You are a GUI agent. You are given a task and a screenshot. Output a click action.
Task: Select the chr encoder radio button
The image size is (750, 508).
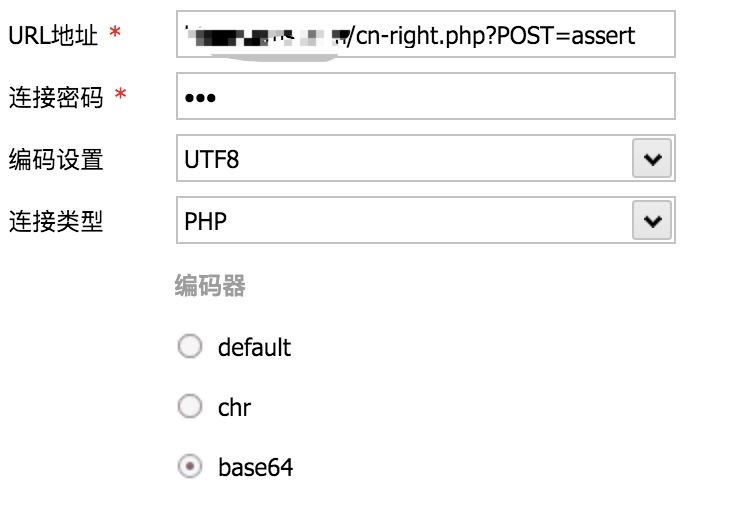[189, 407]
